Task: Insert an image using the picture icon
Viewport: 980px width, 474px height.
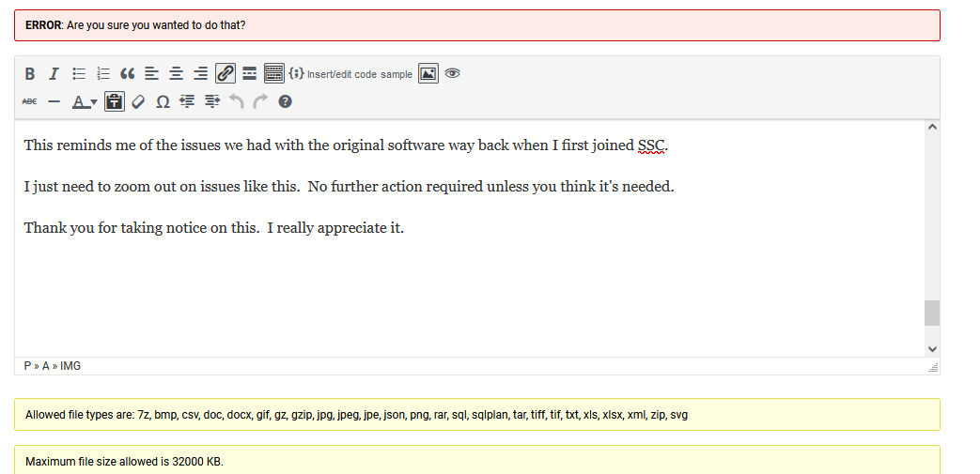Action: (428, 74)
